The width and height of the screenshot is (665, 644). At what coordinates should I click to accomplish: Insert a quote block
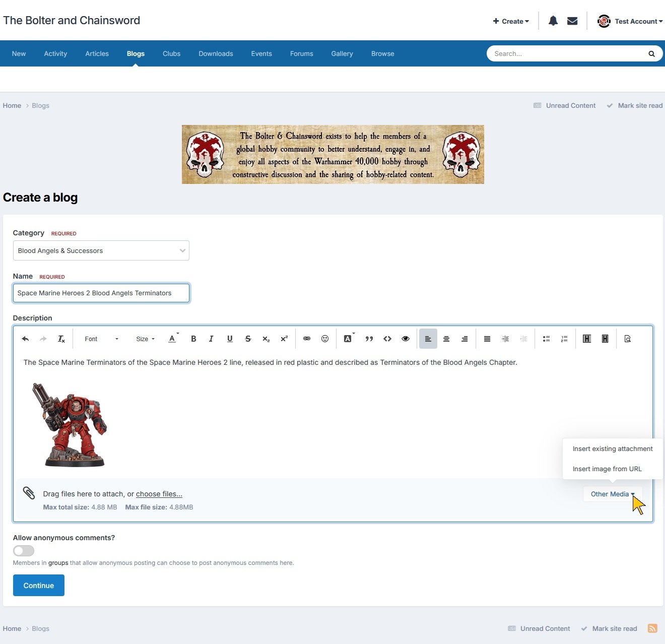click(x=369, y=339)
